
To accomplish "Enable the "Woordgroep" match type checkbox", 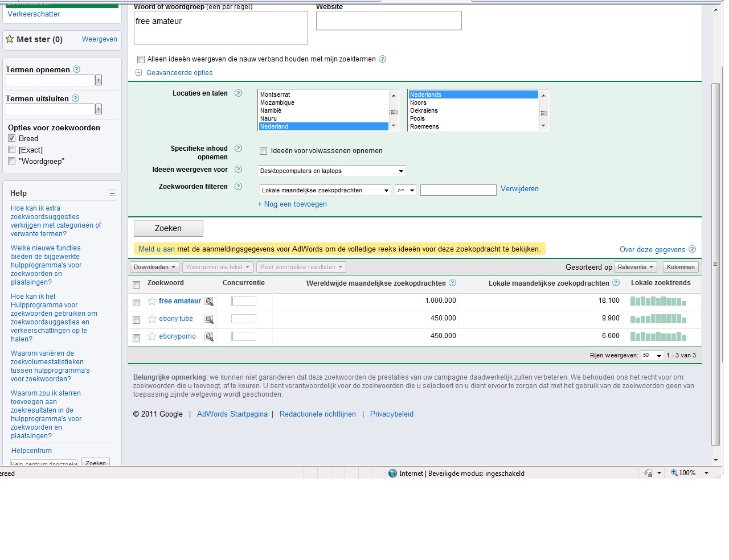I will point(11,161).
